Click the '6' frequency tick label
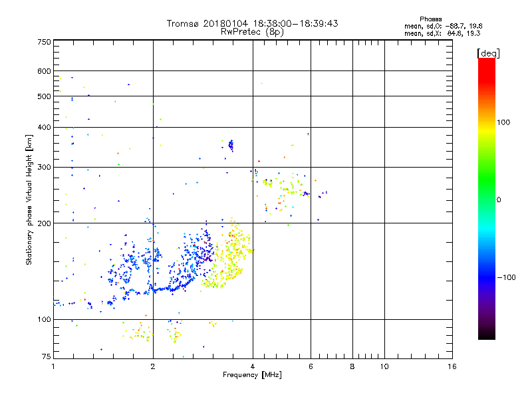This screenshot has height=399, width=532. point(311,366)
